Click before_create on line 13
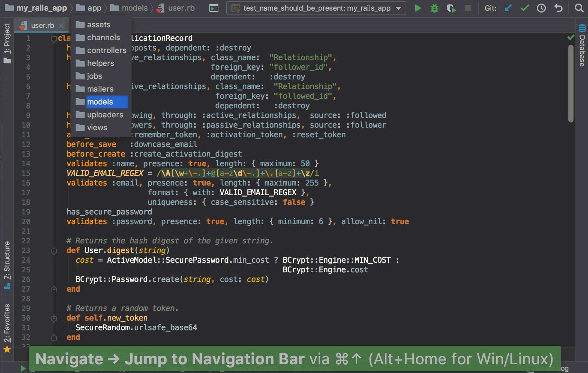Screen dimensions: 588x373 96,154
